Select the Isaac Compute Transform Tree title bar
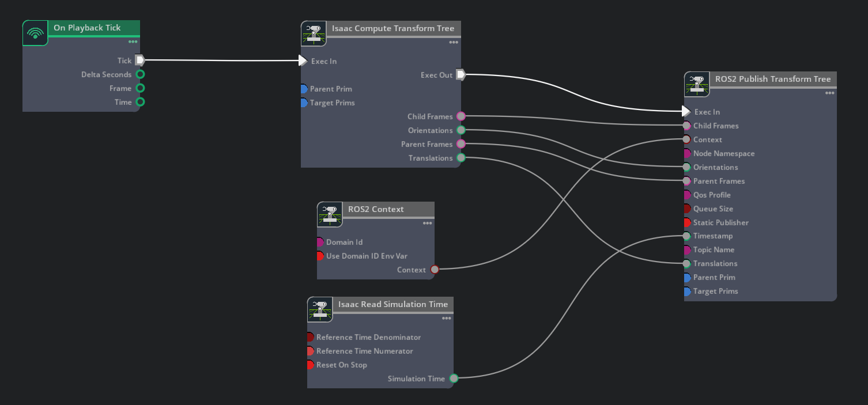This screenshot has height=405, width=868. tap(394, 29)
